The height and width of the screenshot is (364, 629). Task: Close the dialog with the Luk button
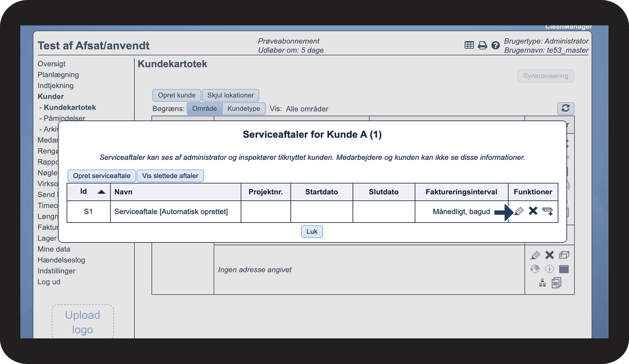(312, 232)
